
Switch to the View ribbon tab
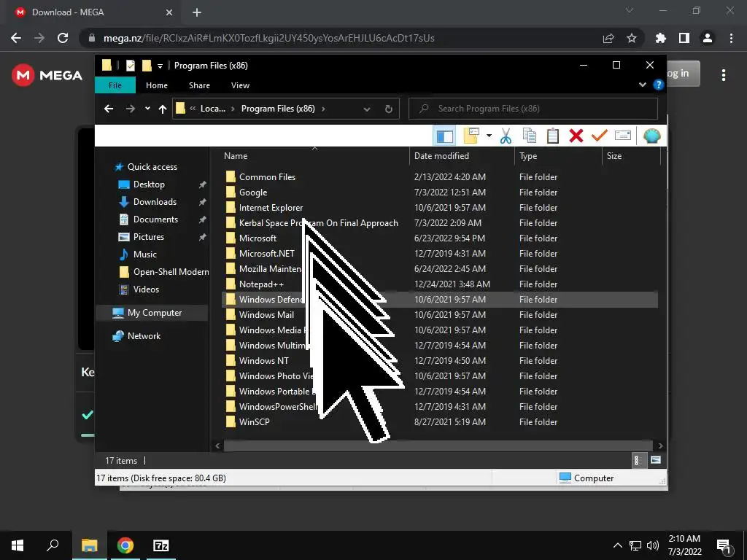240,85
